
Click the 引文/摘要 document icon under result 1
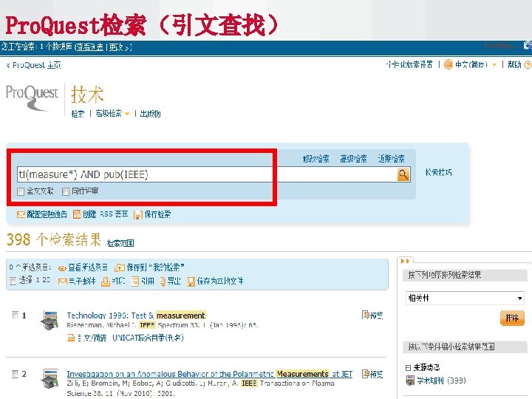(x=71, y=338)
